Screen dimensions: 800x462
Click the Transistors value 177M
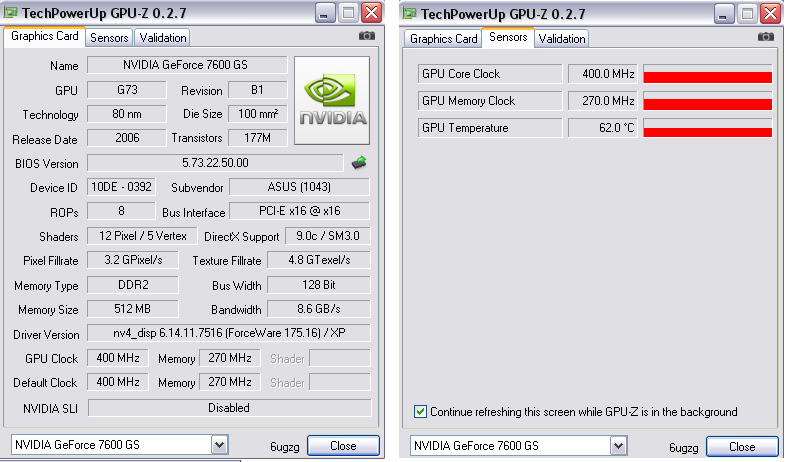tap(258, 138)
